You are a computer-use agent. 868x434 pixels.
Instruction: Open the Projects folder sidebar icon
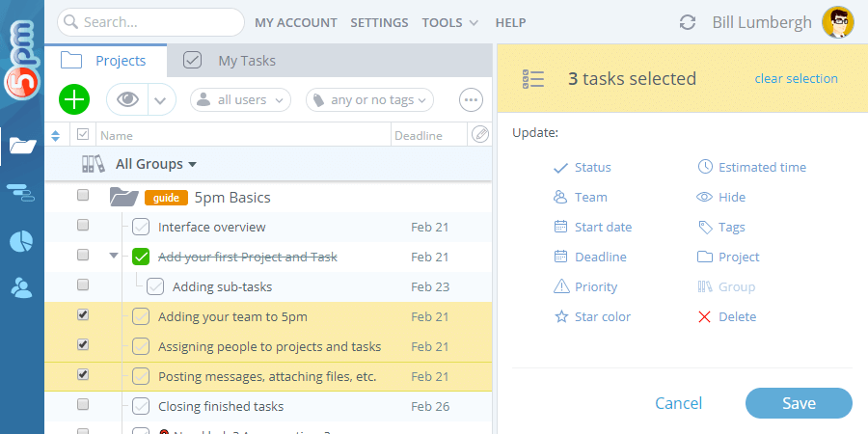point(23,147)
